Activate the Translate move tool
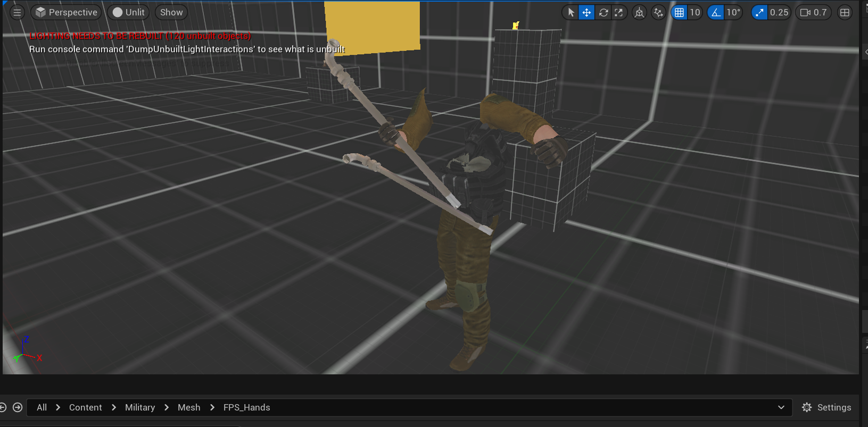This screenshot has height=427, width=868. [x=586, y=12]
